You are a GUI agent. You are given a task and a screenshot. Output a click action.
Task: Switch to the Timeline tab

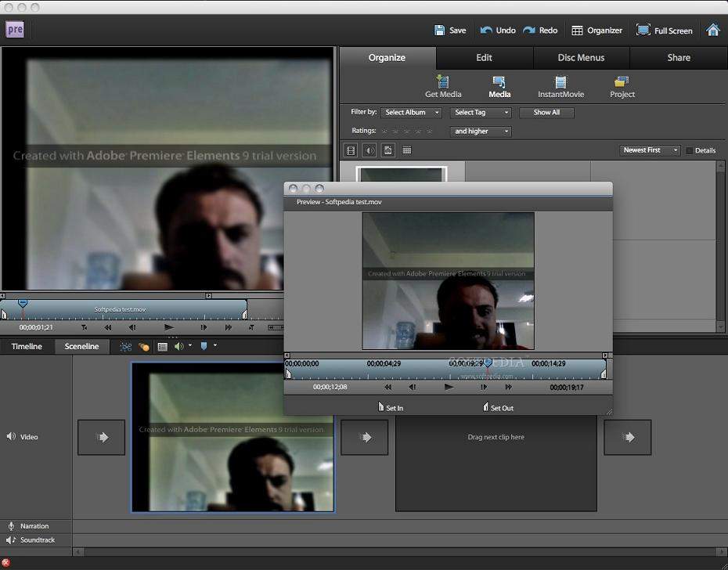click(x=27, y=346)
